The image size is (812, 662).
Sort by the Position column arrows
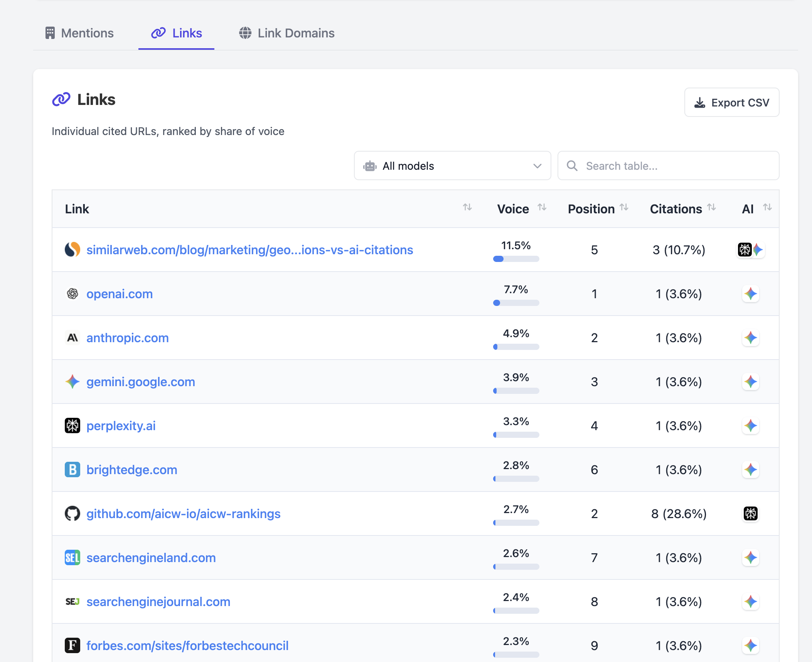tap(624, 208)
